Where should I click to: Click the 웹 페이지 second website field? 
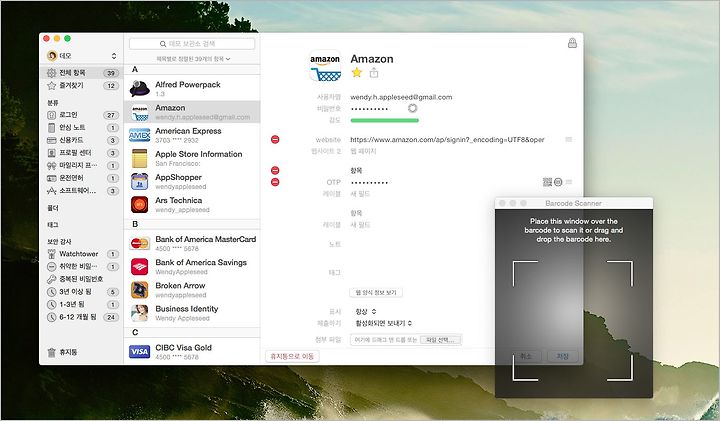[x=363, y=151]
